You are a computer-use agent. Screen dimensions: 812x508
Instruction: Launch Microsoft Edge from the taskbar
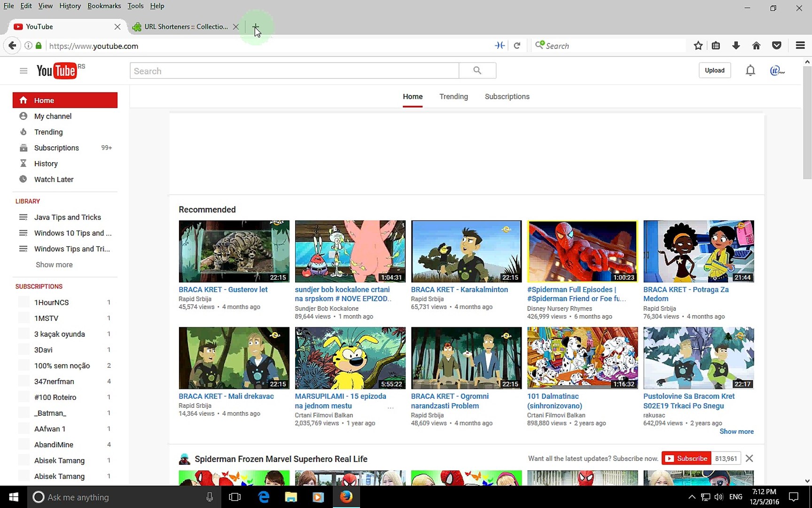click(264, 497)
